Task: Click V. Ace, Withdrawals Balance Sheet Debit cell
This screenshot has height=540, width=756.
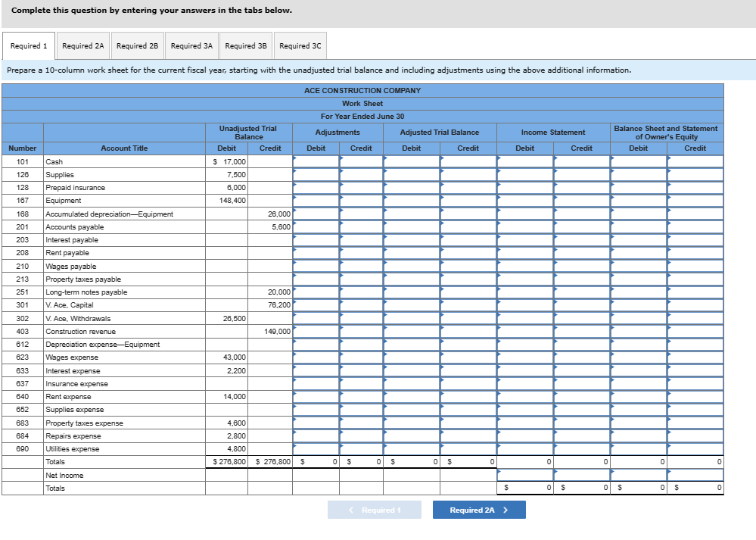Action: [x=639, y=318]
